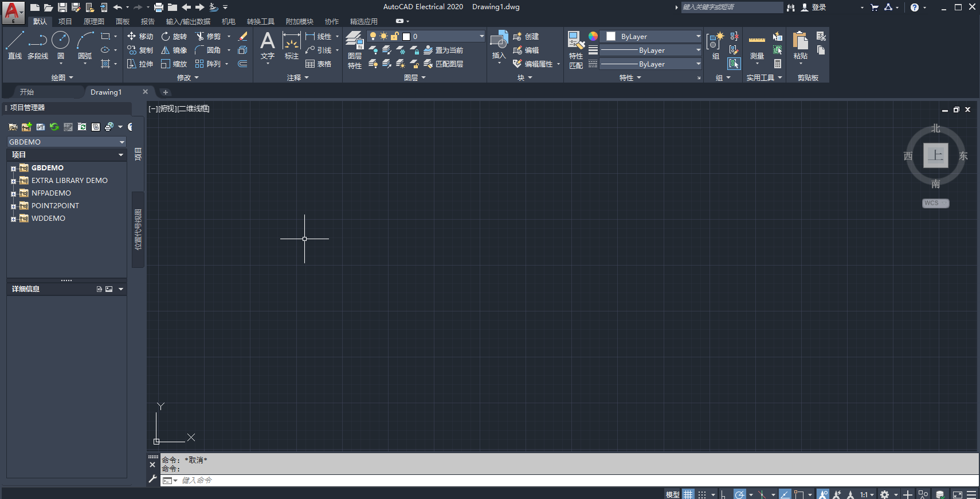Toggle polar tracking in status bar
Screen dimensions: 980x499
[740, 494]
